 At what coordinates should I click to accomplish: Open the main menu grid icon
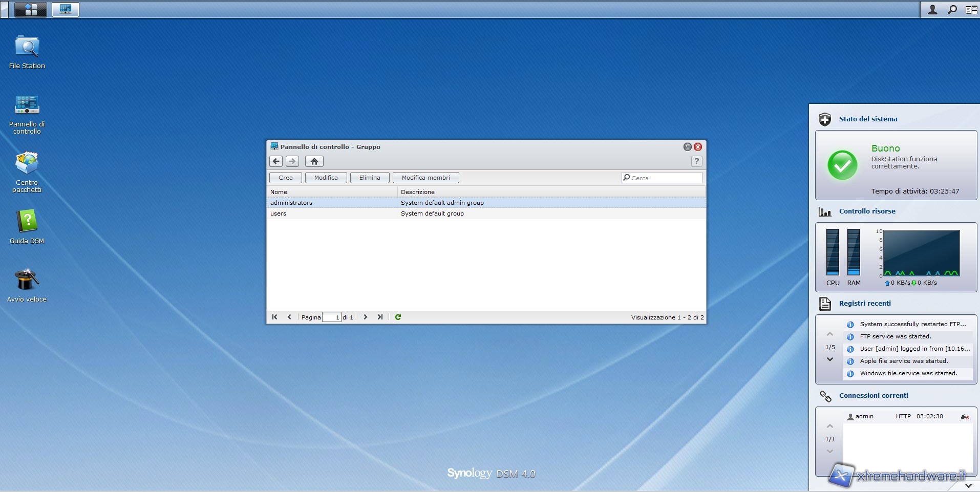[31, 9]
